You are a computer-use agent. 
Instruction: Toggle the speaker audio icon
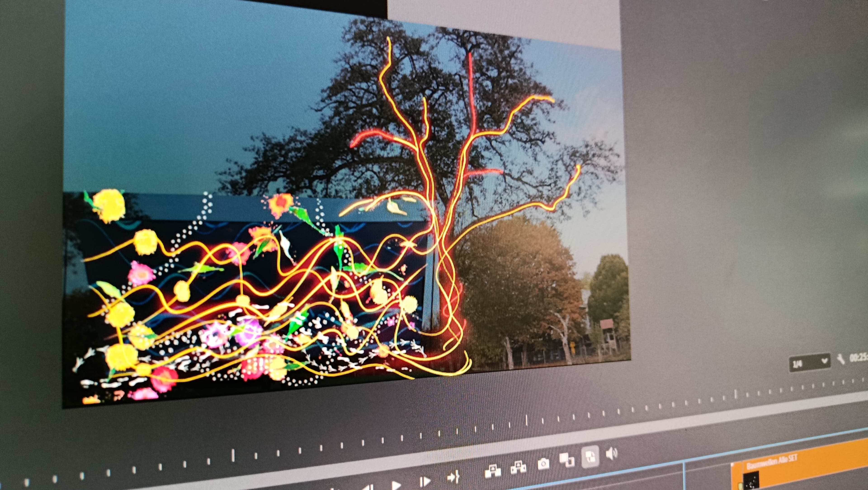[x=612, y=453]
